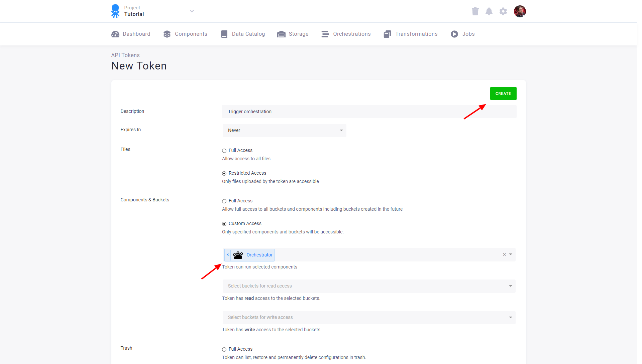This screenshot has height=364, width=642.
Task: Click the green CREATE button
Action: pos(503,94)
